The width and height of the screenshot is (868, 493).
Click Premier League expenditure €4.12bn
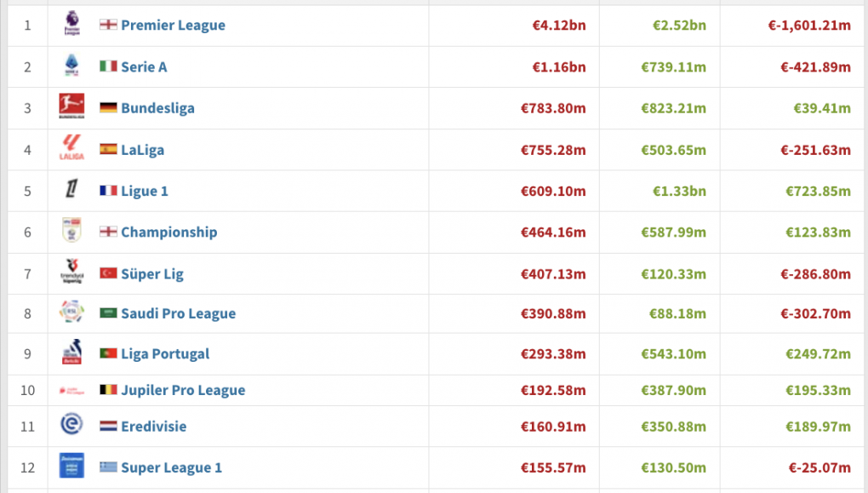558,25
